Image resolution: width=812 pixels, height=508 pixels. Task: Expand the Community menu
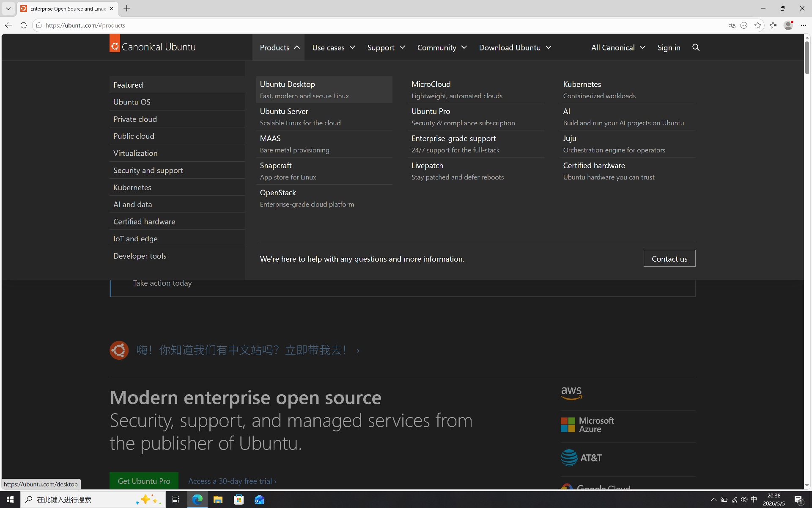coord(442,47)
